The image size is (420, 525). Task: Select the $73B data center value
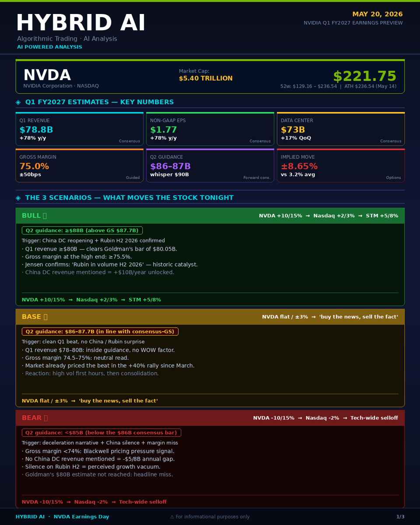tap(293, 130)
